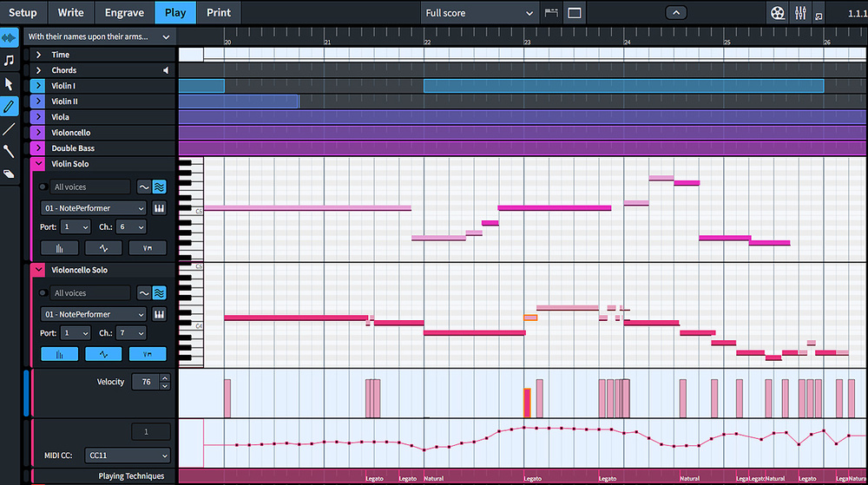Open the Video window icon
The image size is (868, 485).
tap(777, 13)
